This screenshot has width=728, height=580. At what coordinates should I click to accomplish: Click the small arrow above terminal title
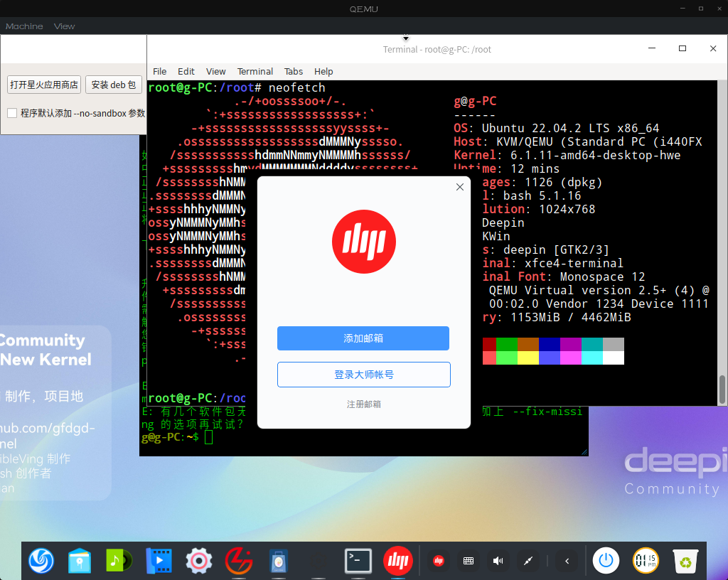pos(406,38)
